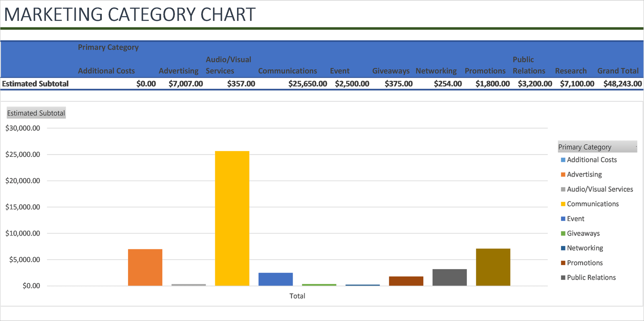Select the olive Research bar
The image size is (644, 321).
tap(493, 267)
